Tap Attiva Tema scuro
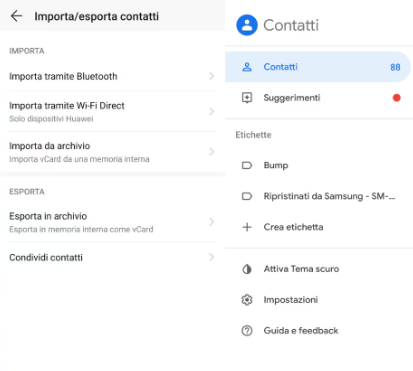The height and width of the screenshot is (371, 413). tap(319, 269)
